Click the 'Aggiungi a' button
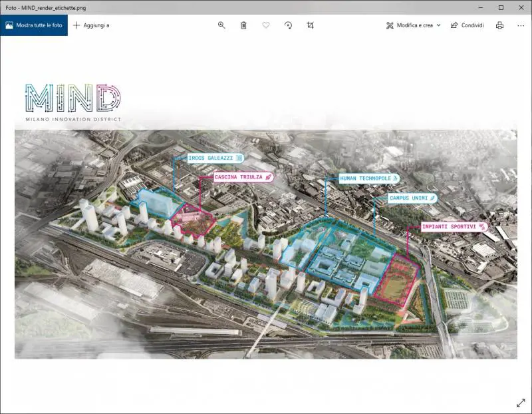532x414 pixels. click(x=91, y=25)
